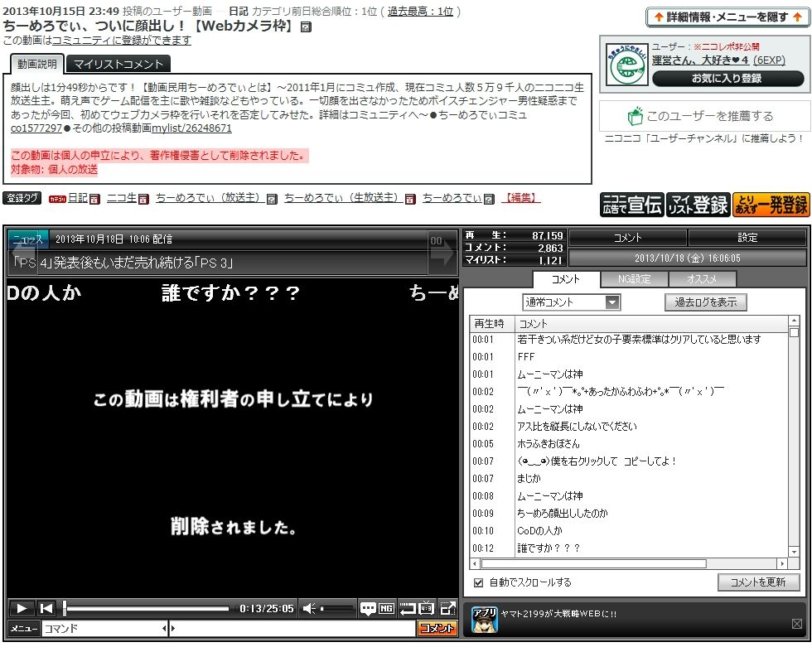Click the comment list scroll-up arrow
Image resolution: width=812 pixels, height=647 pixels.
794,321
